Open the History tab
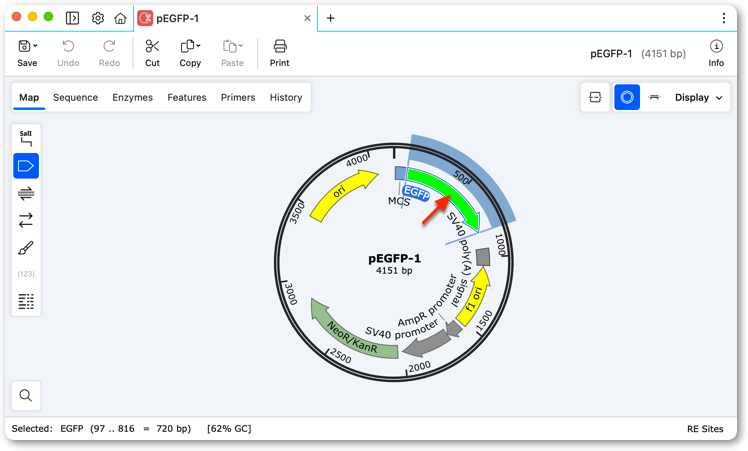The image size is (748, 451). click(286, 97)
